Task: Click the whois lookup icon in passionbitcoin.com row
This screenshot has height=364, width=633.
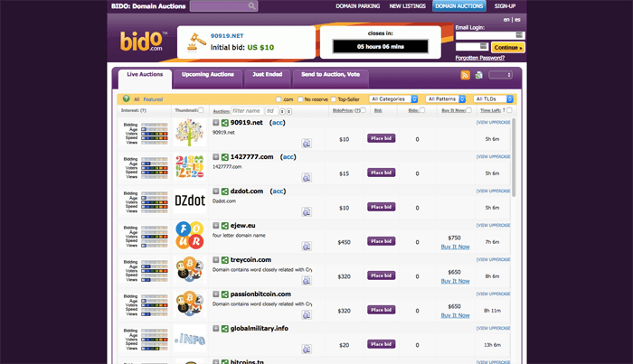Action: (x=307, y=314)
